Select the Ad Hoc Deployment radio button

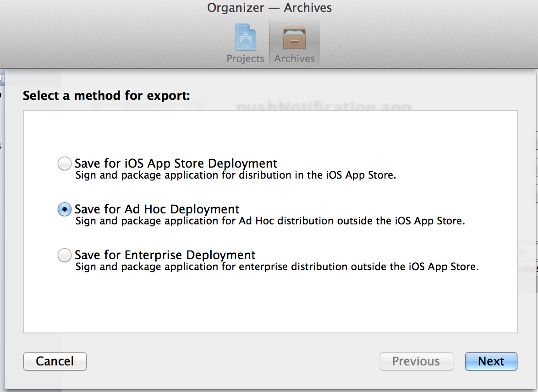(x=65, y=209)
